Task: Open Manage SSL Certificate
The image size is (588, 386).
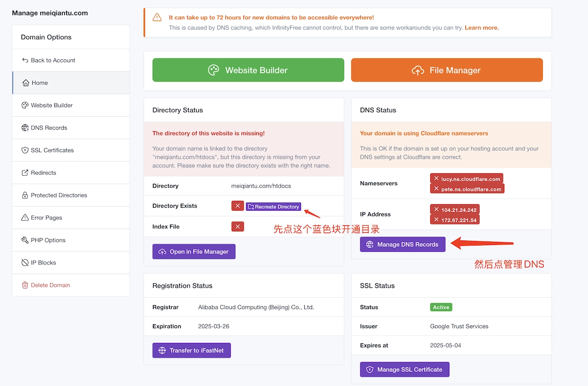Action: pos(404,369)
